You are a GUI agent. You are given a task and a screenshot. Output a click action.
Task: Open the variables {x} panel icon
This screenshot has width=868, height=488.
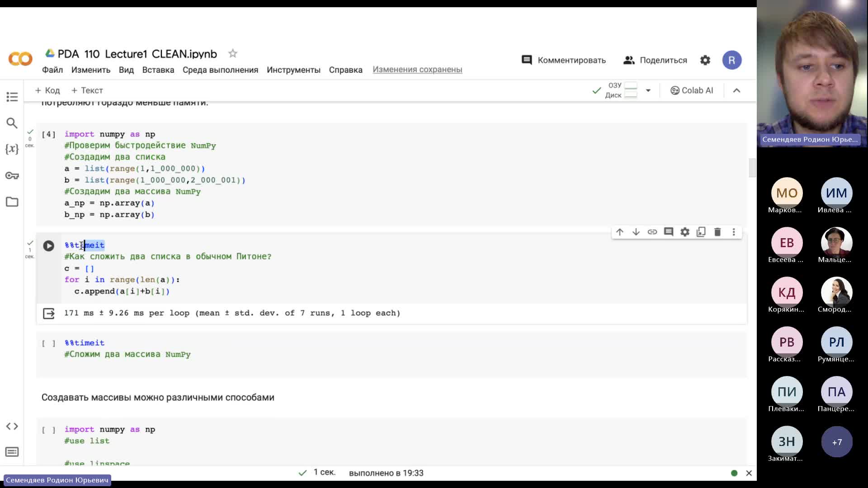(12, 149)
